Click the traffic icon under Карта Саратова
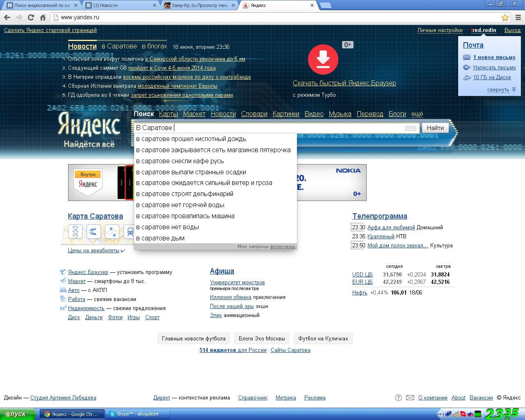The image size is (525, 420). [94, 232]
